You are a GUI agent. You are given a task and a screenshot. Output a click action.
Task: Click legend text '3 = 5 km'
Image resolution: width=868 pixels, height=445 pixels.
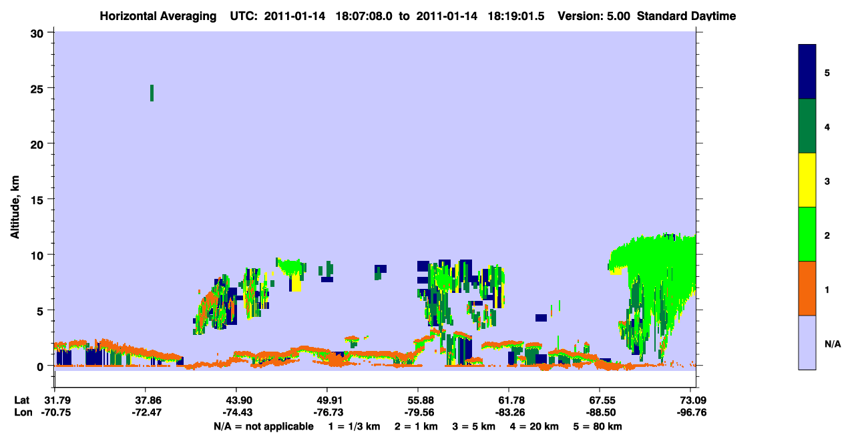(x=474, y=426)
